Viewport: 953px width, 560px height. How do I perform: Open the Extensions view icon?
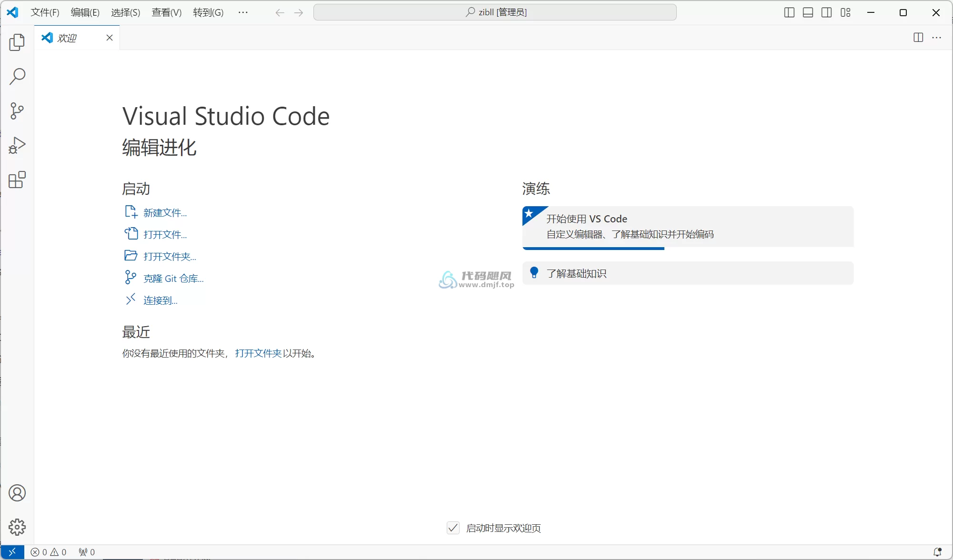(x=17, y=180)
